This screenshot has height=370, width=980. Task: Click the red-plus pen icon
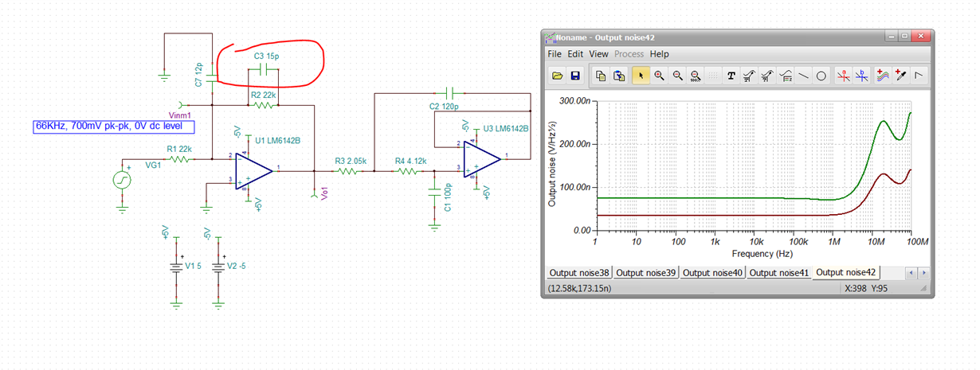click(x=901, y=76)
